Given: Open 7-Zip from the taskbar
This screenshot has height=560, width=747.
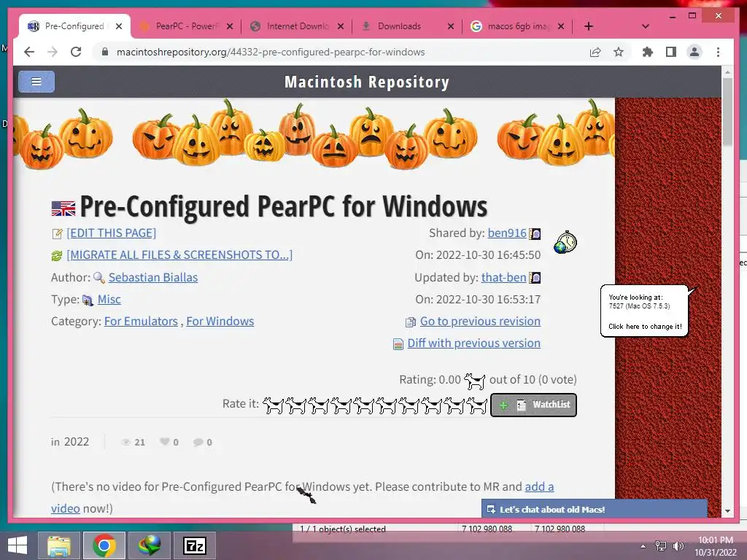Looking at the screenshot, I should pos(194,545).
